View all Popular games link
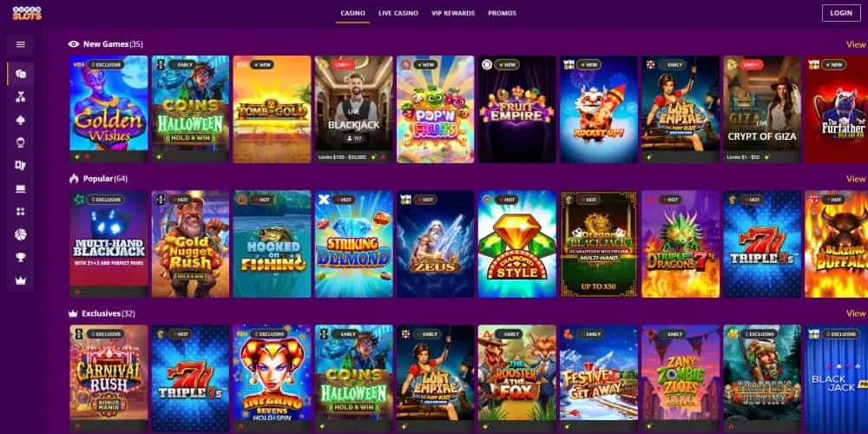Image resolution: width=868 pixels, height=434 pixels. click(x=857, y=179)
